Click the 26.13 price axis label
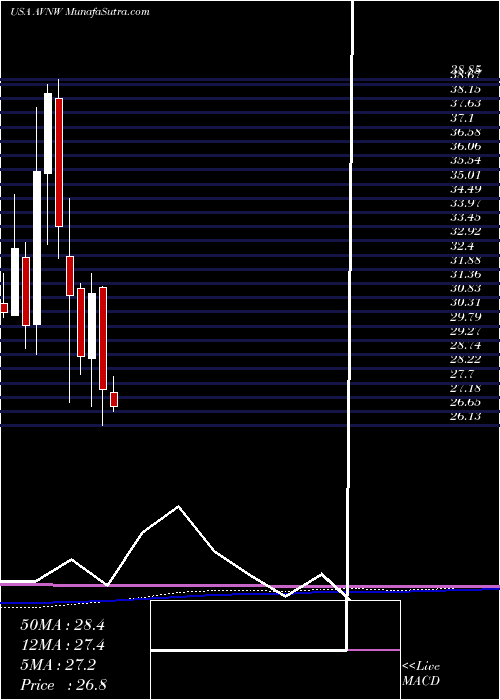500x700 pixels. point(466,417)
